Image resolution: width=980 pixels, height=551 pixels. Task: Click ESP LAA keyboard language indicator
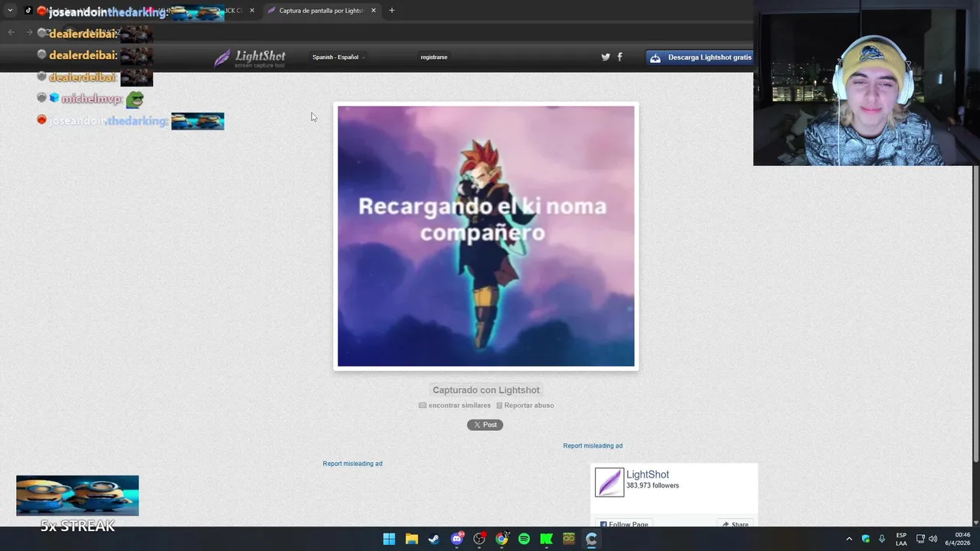tap(901, 539)
